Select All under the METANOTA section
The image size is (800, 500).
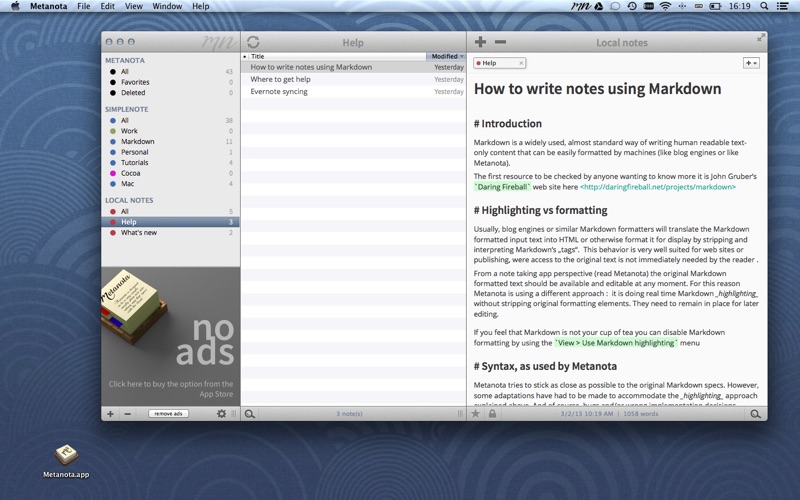(170, 71)
